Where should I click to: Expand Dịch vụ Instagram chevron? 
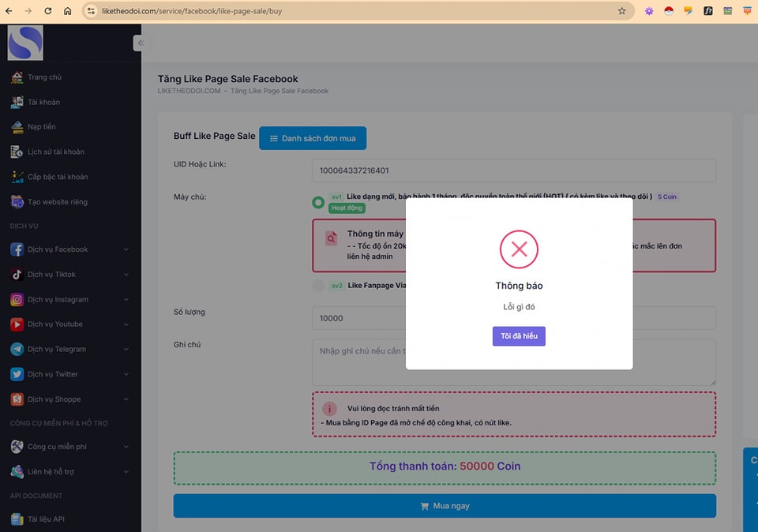point(126,300)
